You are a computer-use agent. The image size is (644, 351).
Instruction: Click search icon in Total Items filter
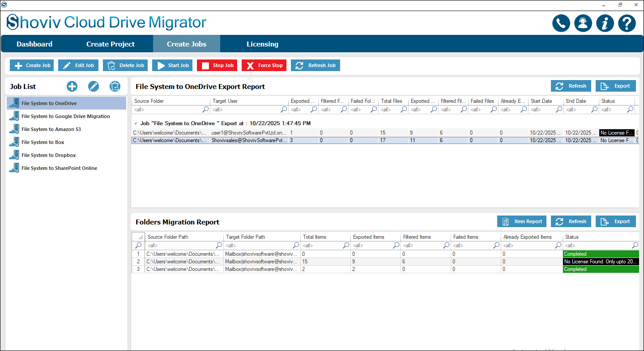click(x=346, y=245)
